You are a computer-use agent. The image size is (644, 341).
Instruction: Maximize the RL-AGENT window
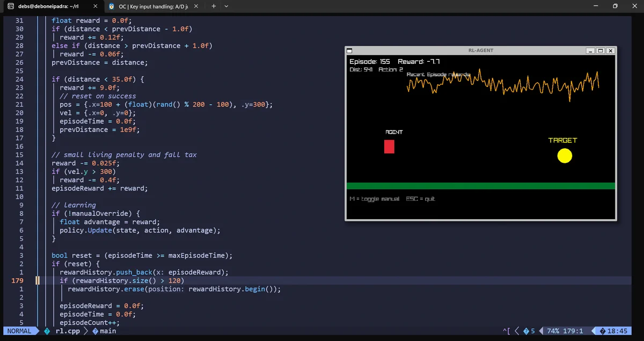(601, 50)
